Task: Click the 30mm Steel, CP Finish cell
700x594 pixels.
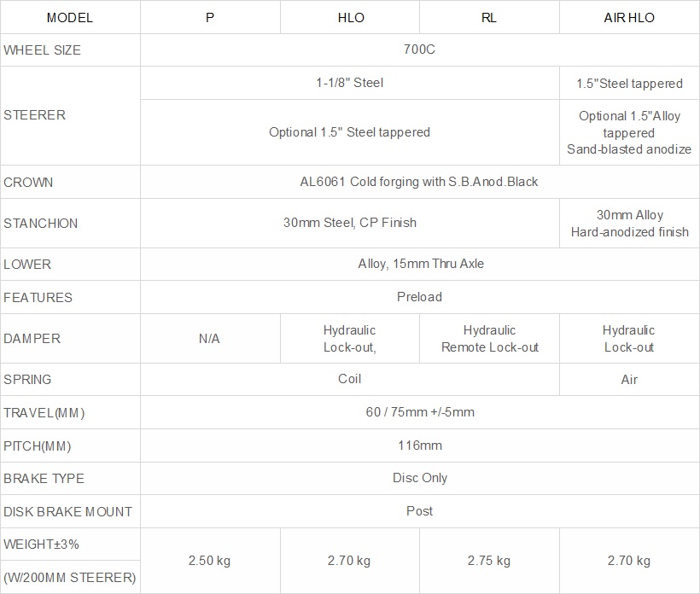Action: (x=350, y=223)
